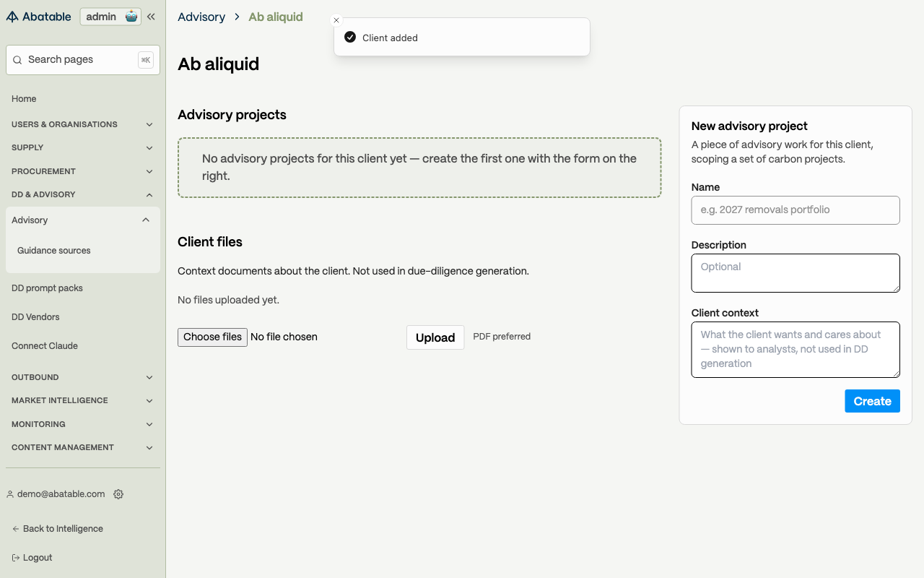924x578 pixels.
Task: Click the checkmark icon in toast
Action: point(350,38)
